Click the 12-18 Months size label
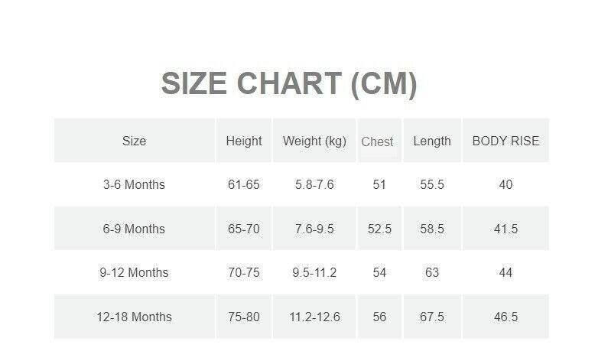The width and height of the screenshot is (608, 364). (x=134, y=317)
